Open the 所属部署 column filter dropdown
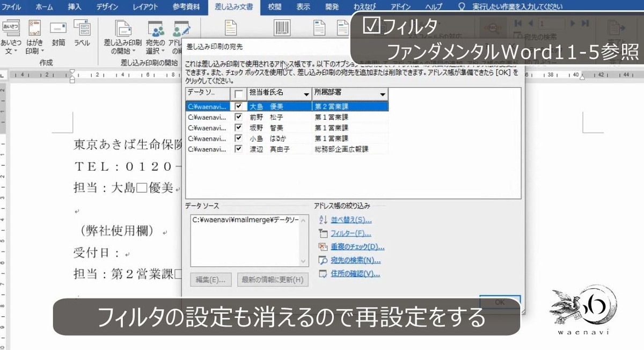Screen dimensions: 644x350 382,93
